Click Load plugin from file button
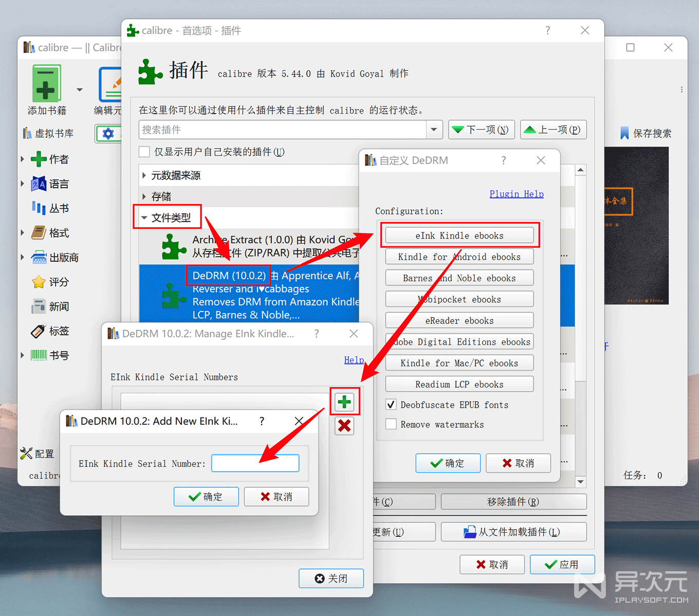This screenshot has width=699, height=616. click(513, 532)
